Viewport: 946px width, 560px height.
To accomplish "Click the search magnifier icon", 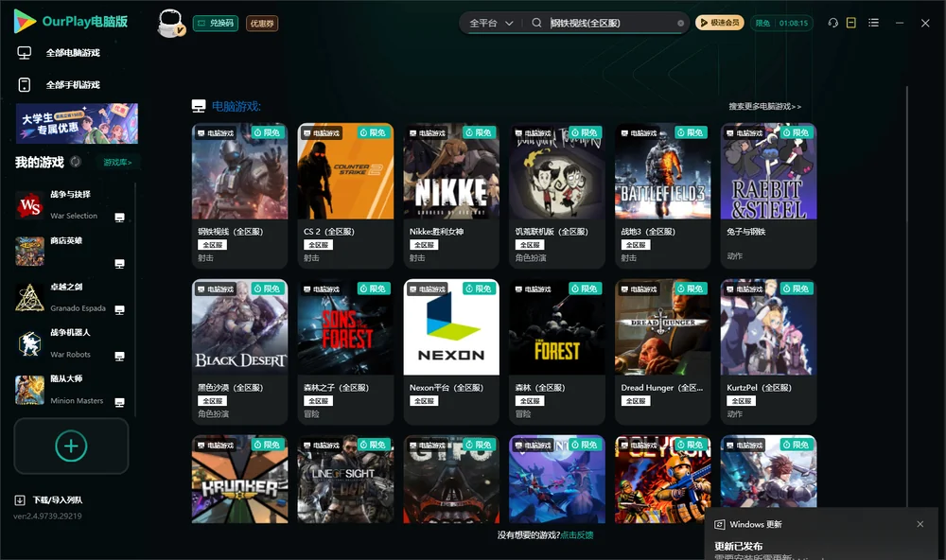I will click(x=536, y=23).
